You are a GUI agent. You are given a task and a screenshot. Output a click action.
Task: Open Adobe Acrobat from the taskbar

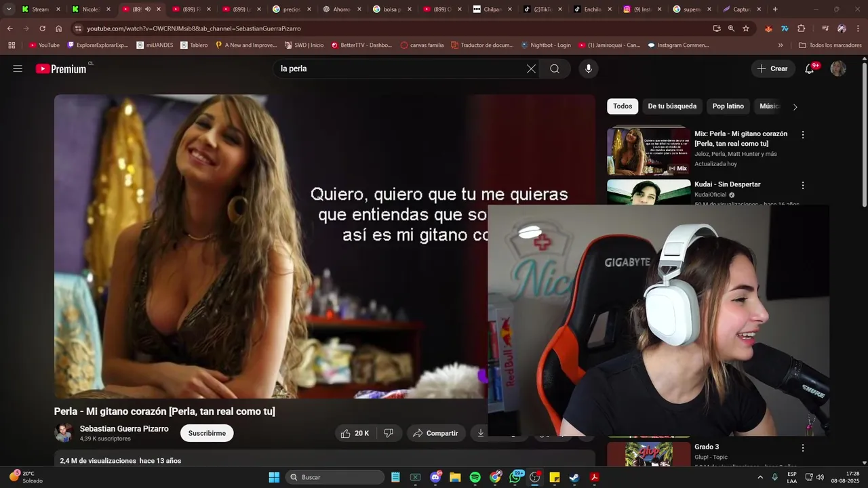pyautogui.click(x=594, y=477)
